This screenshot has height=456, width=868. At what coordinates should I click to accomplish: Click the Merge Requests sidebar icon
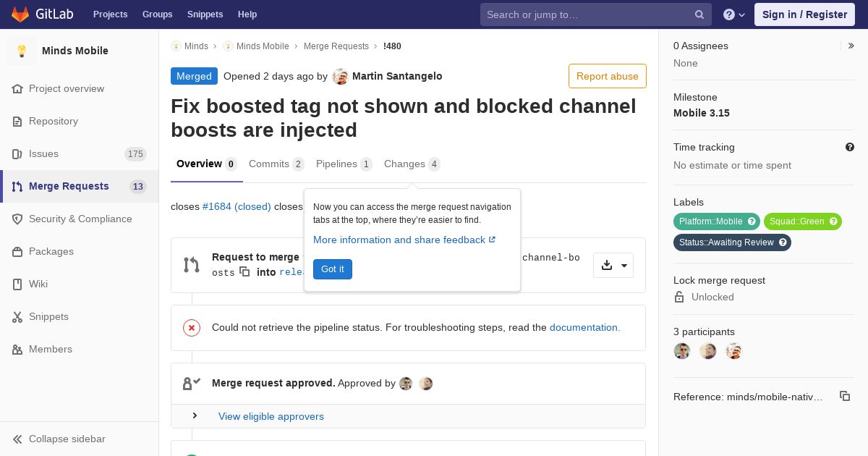(17, 186)
